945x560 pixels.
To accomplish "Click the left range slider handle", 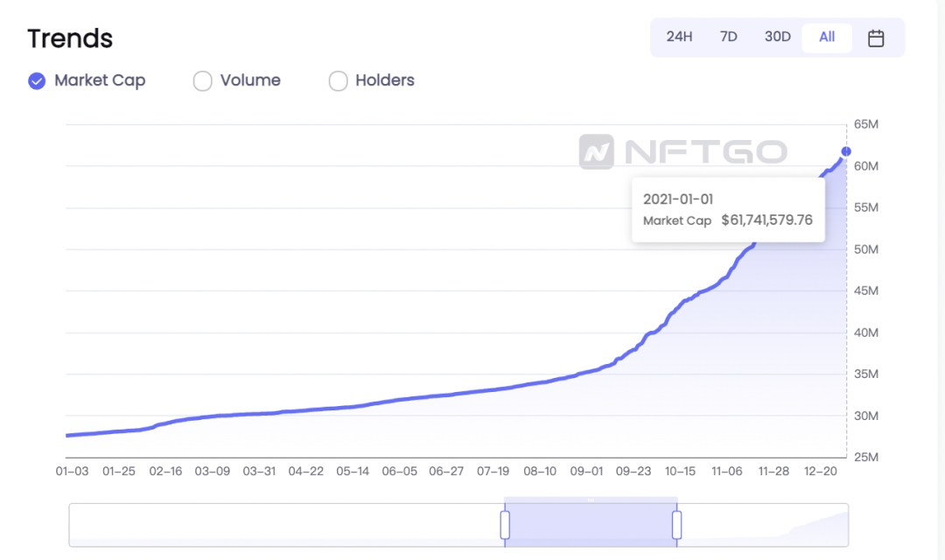I will coord(505,525).
